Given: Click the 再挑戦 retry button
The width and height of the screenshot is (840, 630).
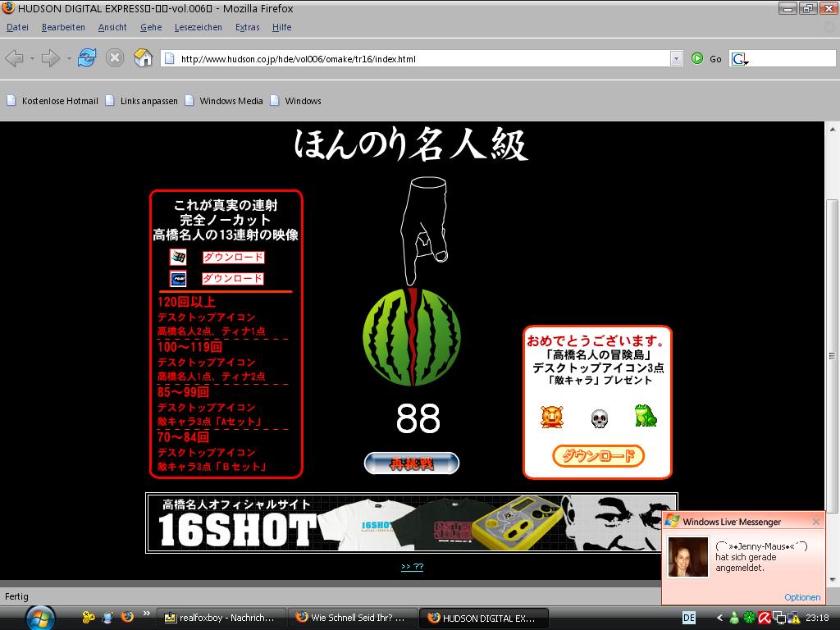Looking at the screenshot, I should [x=412, y=463].
